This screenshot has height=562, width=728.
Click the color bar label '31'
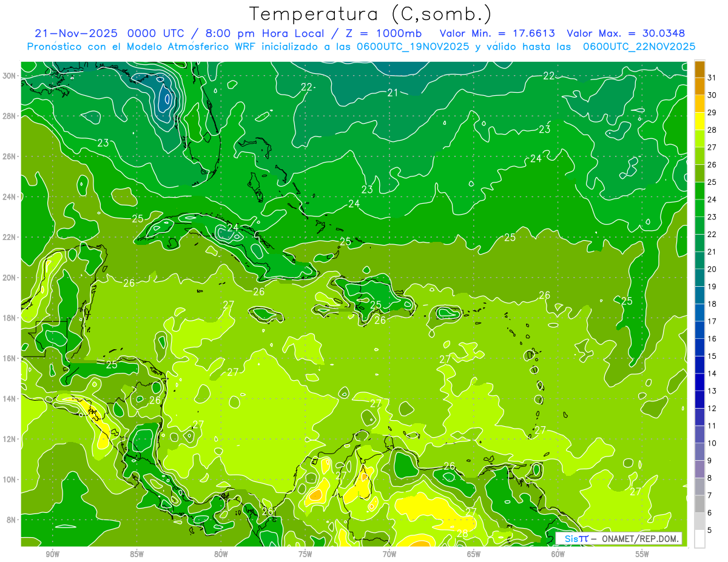click(x=712, y=78)
